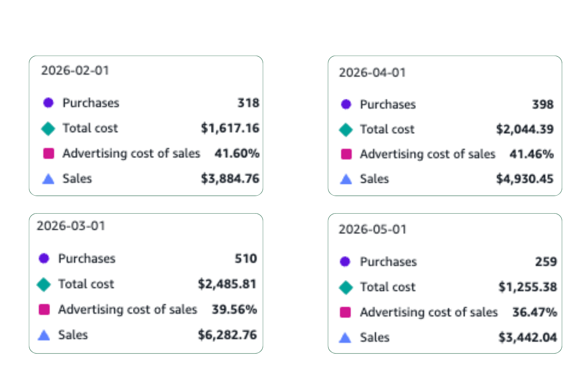Image resolution: width=588 pixels, height=392 pixels.
Task: Click the Total cost label in 2026-02-01 card
Action: point(90,128)
